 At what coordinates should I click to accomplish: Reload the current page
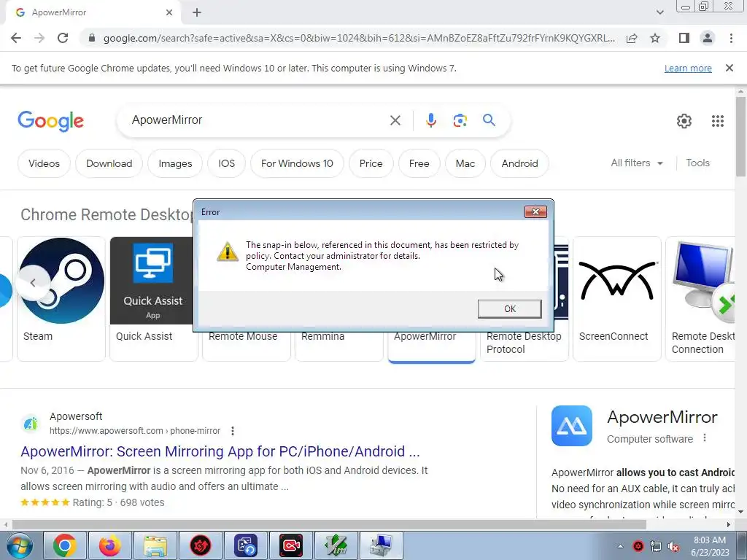pos(63,38)
